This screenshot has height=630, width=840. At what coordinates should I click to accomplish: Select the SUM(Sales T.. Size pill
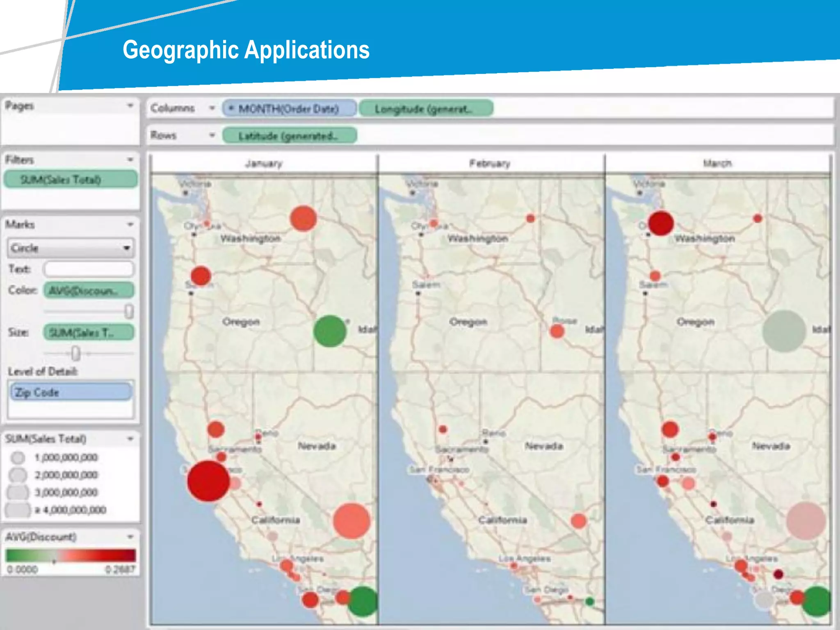point(89,332)
